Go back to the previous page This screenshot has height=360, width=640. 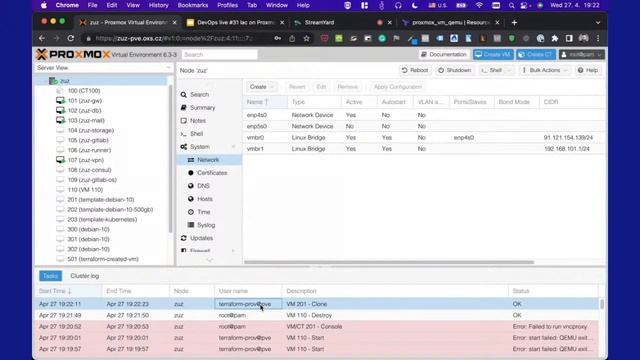[42, 38]
